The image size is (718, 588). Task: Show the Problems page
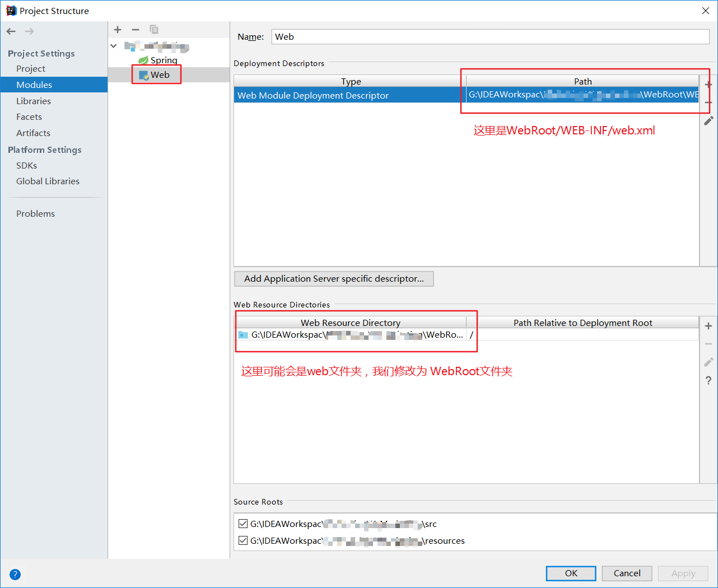pos(35,213)
